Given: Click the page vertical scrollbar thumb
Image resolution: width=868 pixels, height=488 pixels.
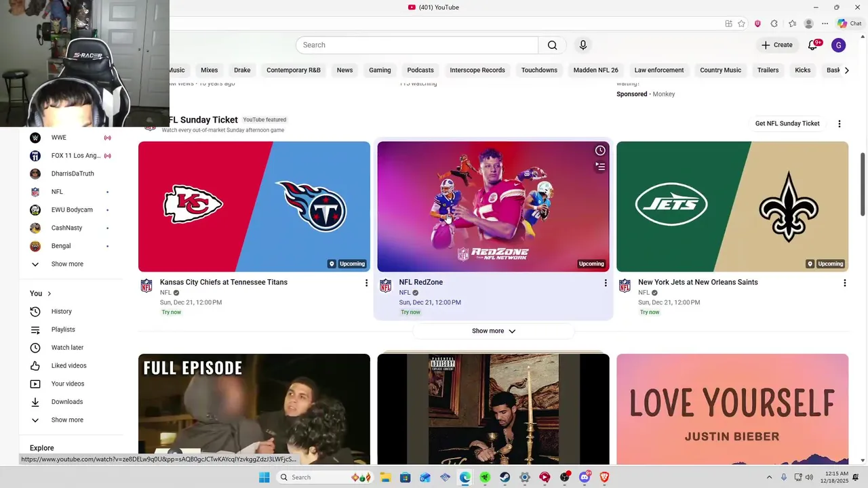Looking at the screenshot, I should point(863,184).
